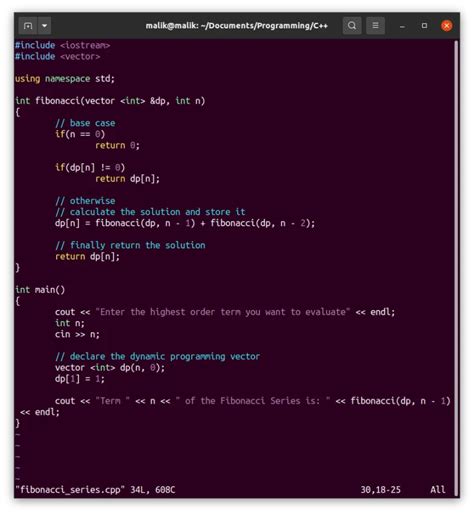The width and height of the screenshot is (474, 514).
Task: Open the terminal search
Action: click(352, 26)
